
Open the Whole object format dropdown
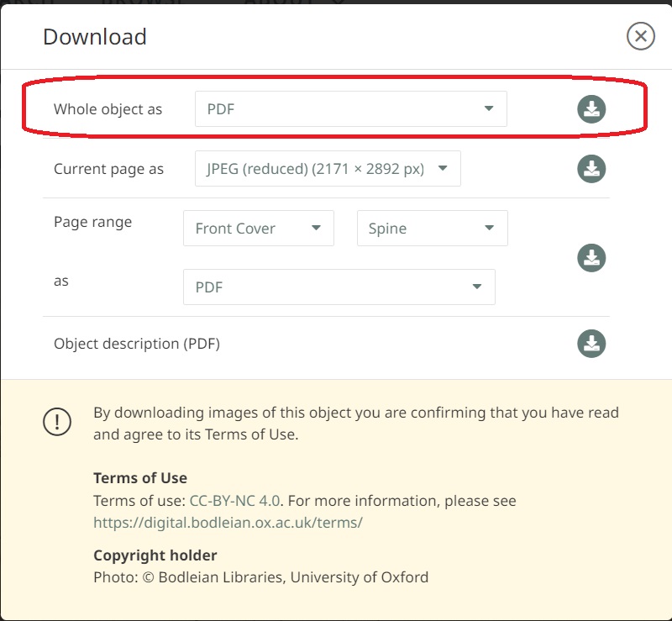350,109
